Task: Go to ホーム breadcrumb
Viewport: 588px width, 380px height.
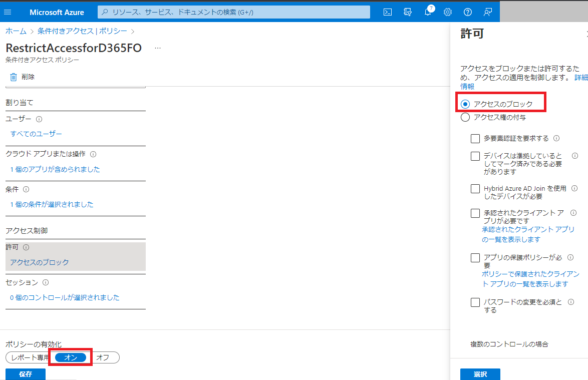Action: pyautogui.click(x=16, y=31)
